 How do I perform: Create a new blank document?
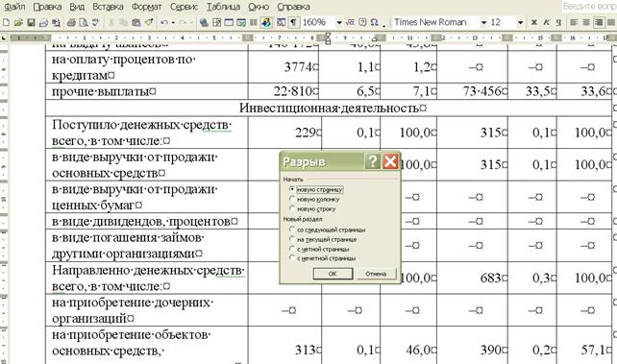click(x=6, y=23)
